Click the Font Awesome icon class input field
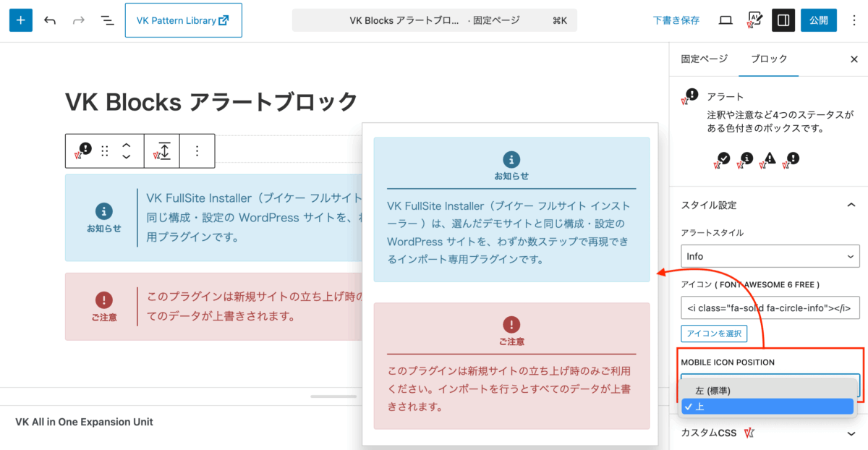The image size is (868, 450). (x=770, y=307)
